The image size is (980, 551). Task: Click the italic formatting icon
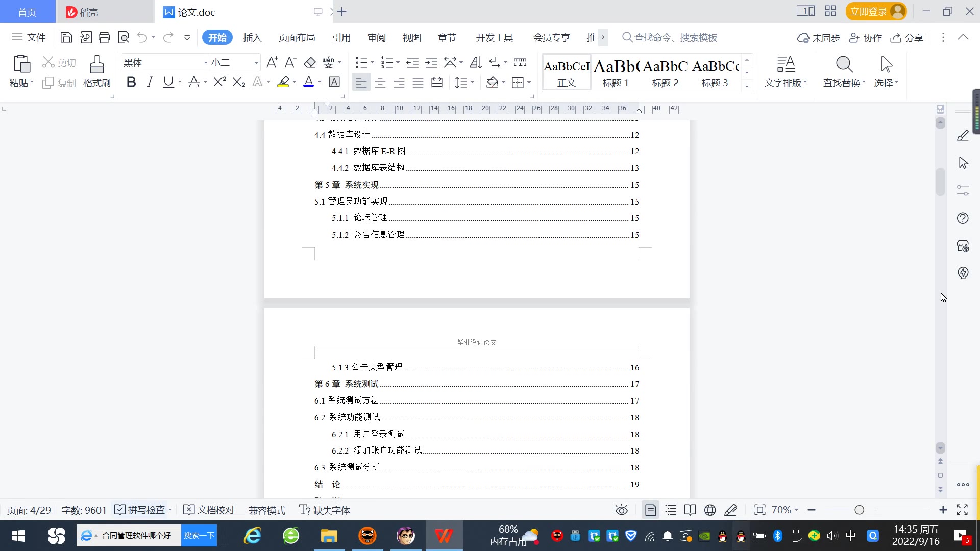pos(150,82)
